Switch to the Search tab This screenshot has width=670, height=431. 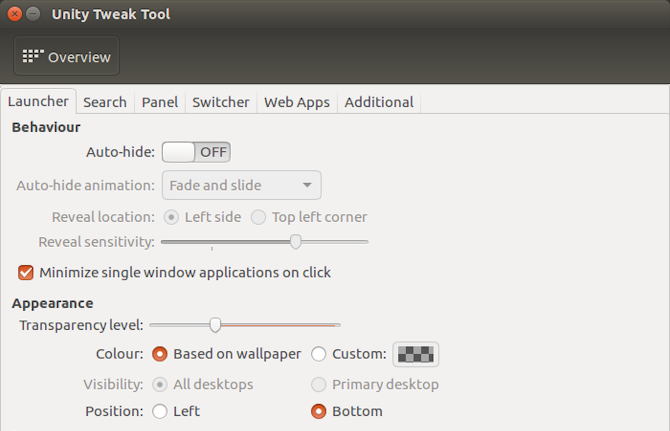tap(105, 102)
